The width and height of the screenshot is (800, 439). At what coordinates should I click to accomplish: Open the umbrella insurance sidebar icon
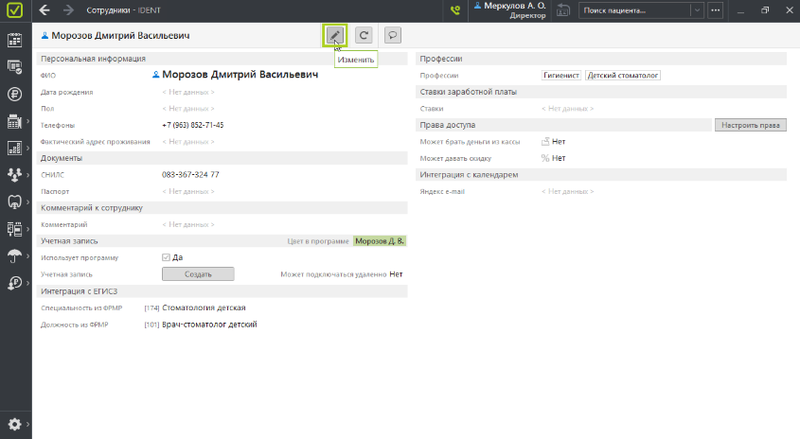(x=15, y=256)
